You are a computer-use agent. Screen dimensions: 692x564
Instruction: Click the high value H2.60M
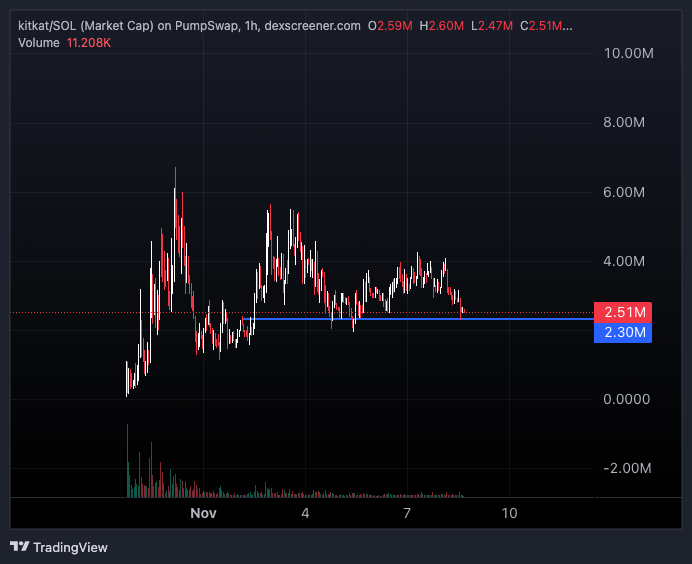tap(442, 26)
